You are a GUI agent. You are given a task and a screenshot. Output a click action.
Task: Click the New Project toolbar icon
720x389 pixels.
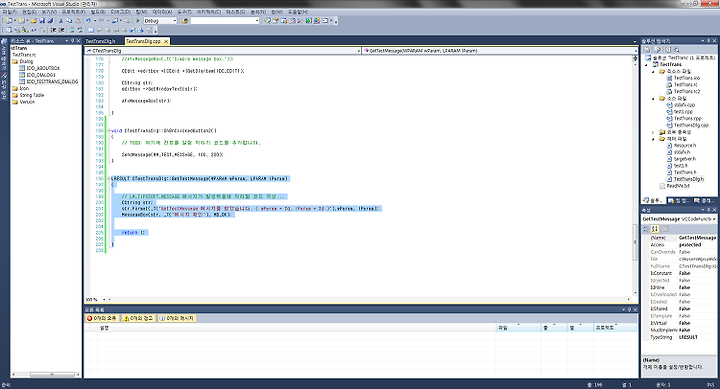9,21
